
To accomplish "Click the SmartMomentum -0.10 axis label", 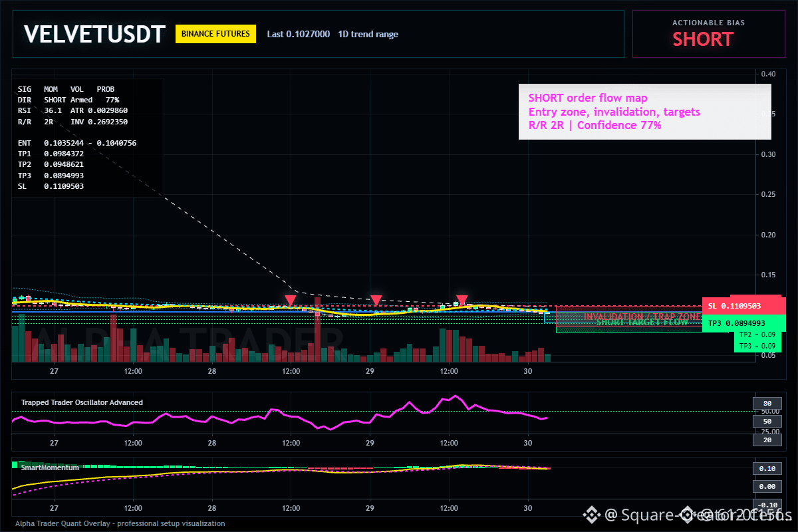I will 766,505.
